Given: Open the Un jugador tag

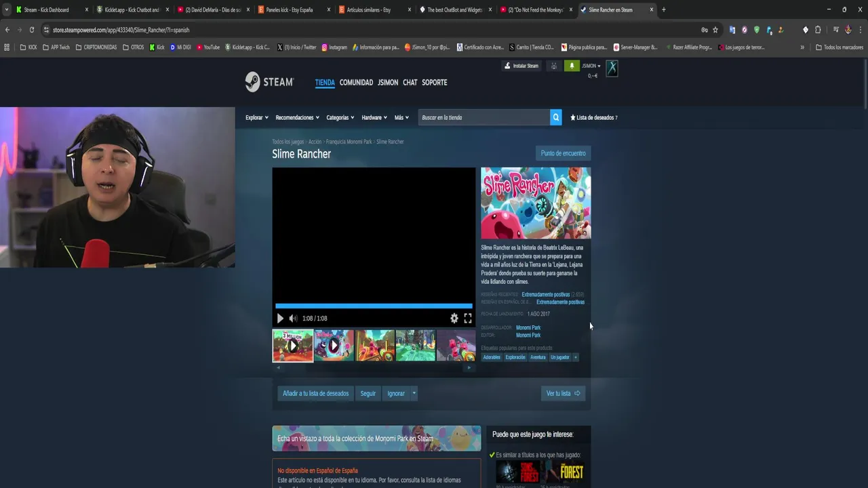Looking at the screenshot, I should 560,357.
